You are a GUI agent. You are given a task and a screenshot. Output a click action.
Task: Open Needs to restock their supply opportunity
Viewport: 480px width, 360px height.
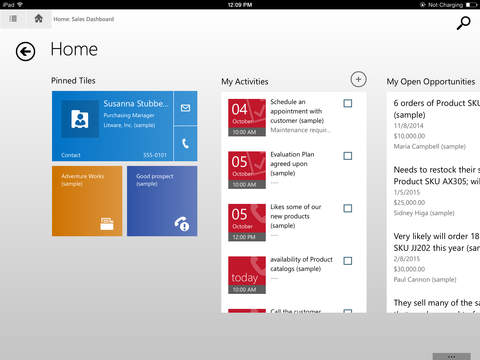(x=437, y=175)
